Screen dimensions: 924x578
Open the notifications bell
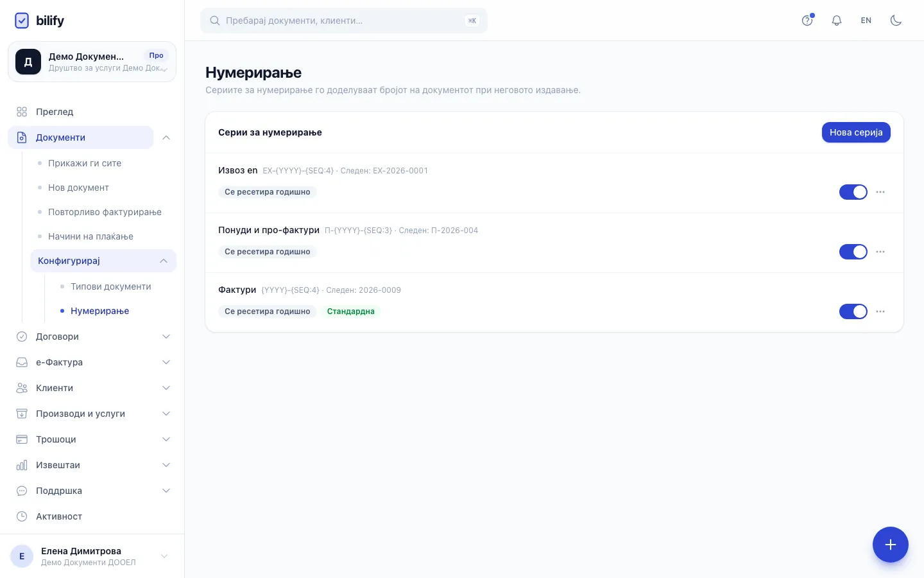click(837, 21)
